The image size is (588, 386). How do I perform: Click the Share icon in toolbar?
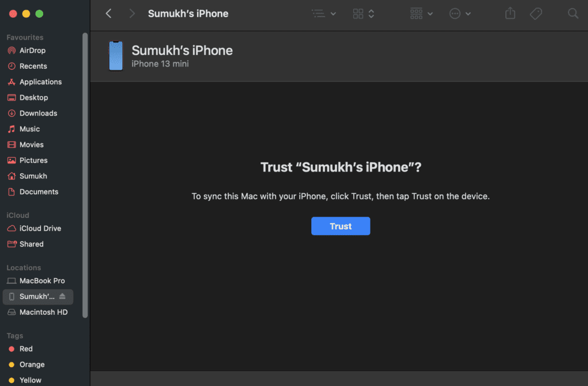(510, 13)
